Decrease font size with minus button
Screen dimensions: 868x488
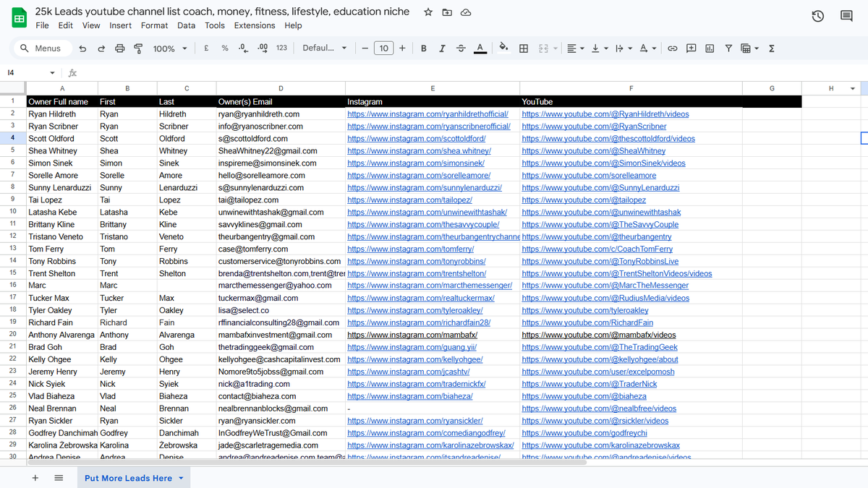(x=365, y=48)
